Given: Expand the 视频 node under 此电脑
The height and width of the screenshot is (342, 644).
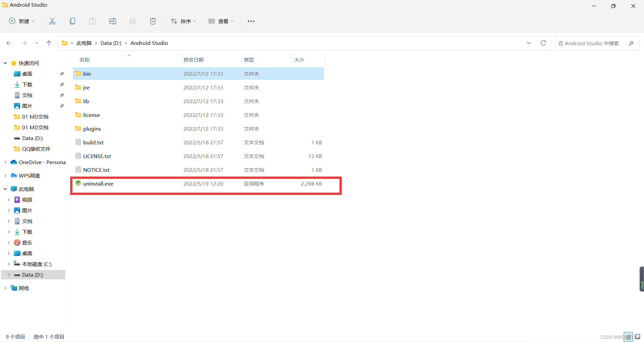Looking at the screenshot, I should click(x=9, y=200).
